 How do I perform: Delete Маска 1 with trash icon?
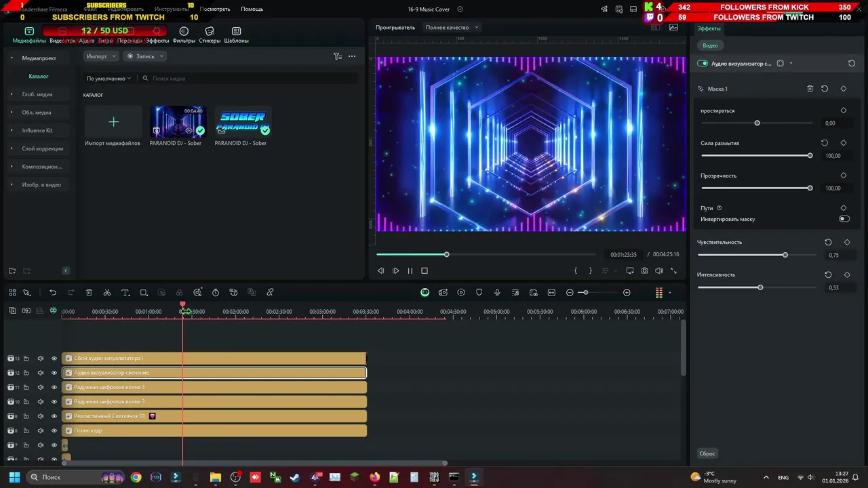[x=810, y=89]
